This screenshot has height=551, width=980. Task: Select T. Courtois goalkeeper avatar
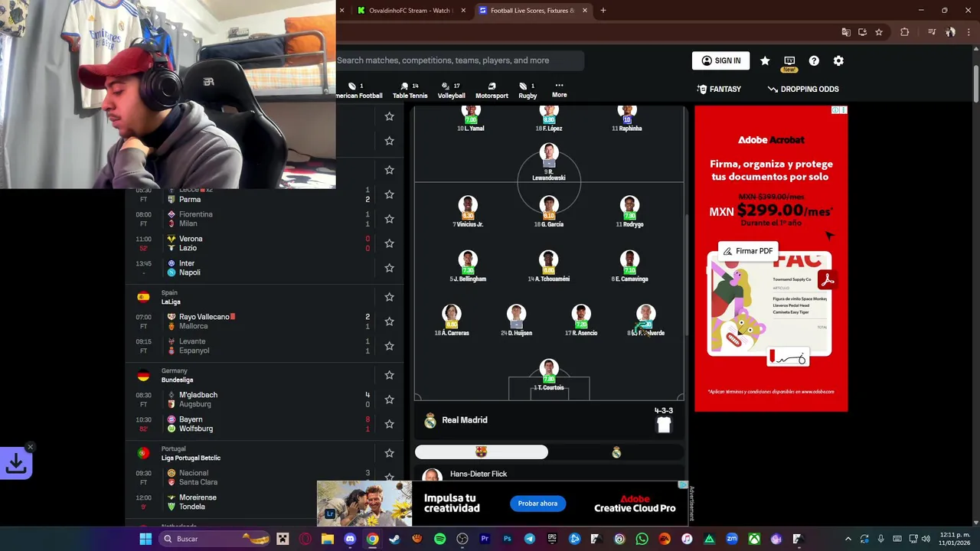pyautogui.click(x=549, y=370)
